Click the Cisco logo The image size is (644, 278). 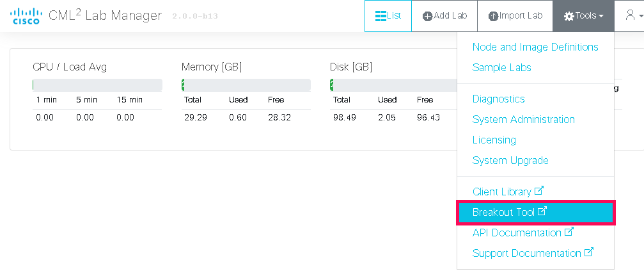pyautogui.click(x=25, y=16)
